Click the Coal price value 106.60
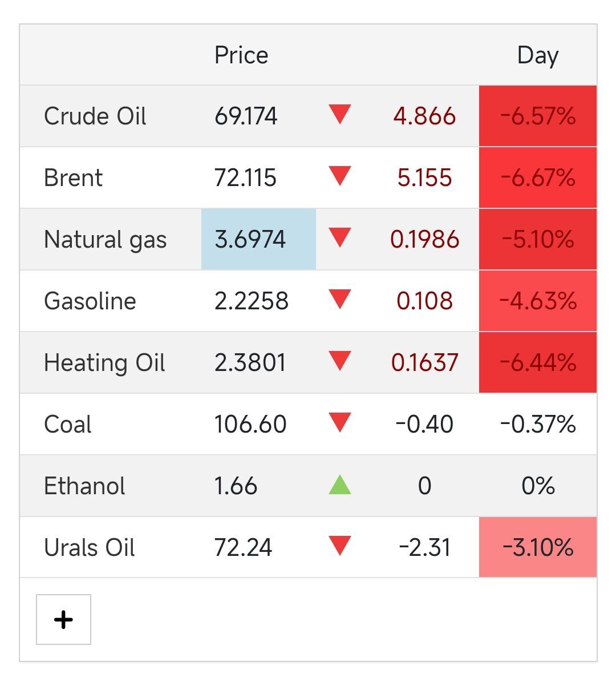Image resolution: width=616 pixels, height=682 pixels. click(250, 425)
